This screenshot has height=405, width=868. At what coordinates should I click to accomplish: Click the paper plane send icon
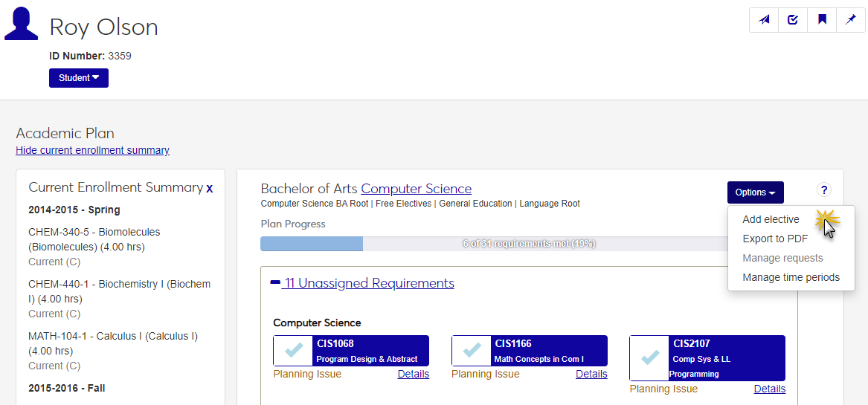[764, 20]
